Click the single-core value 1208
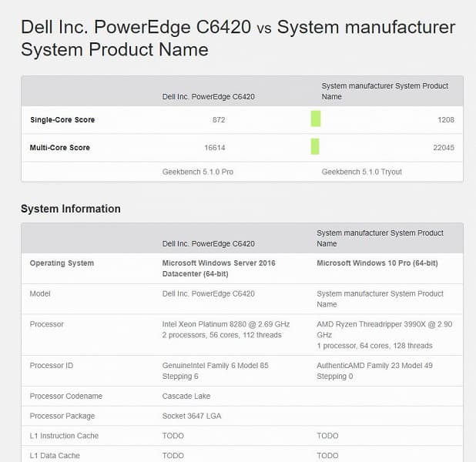Viewport: 476px width, 462px height. 445,120
